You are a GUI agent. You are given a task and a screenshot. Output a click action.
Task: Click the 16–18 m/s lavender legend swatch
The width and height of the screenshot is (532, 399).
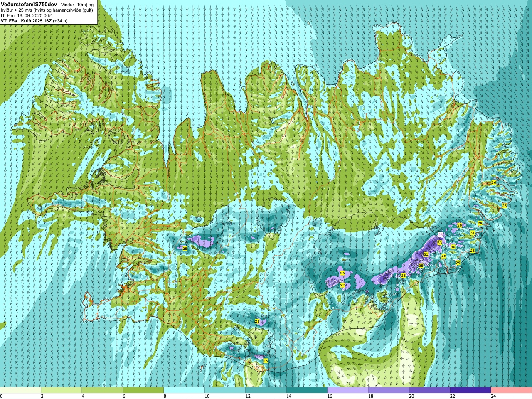(x=348, y=390)
